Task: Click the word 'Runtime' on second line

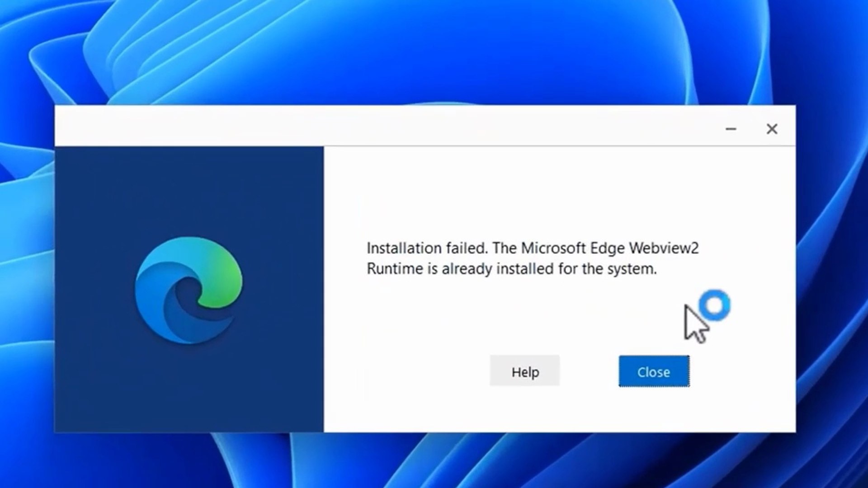Action: click(394, 269)
